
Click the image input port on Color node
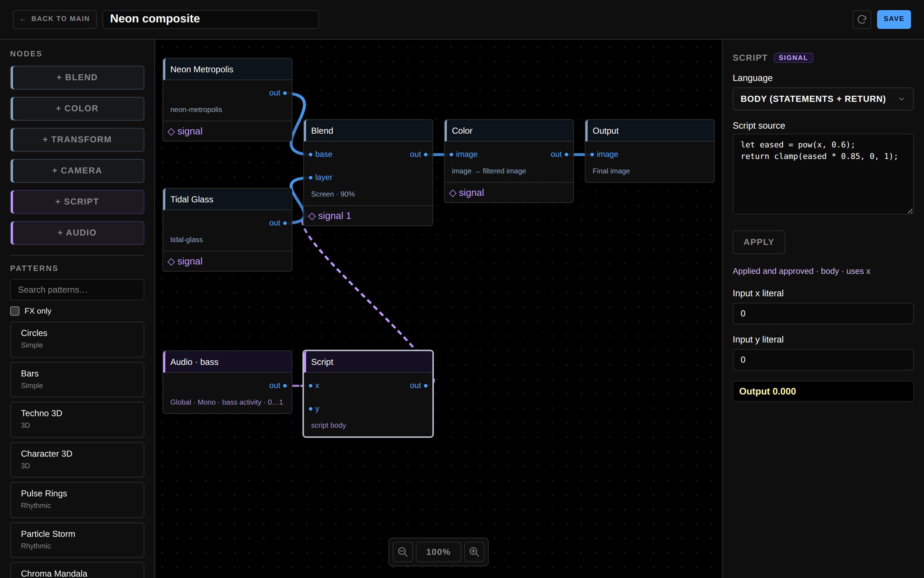coord(451,155)
